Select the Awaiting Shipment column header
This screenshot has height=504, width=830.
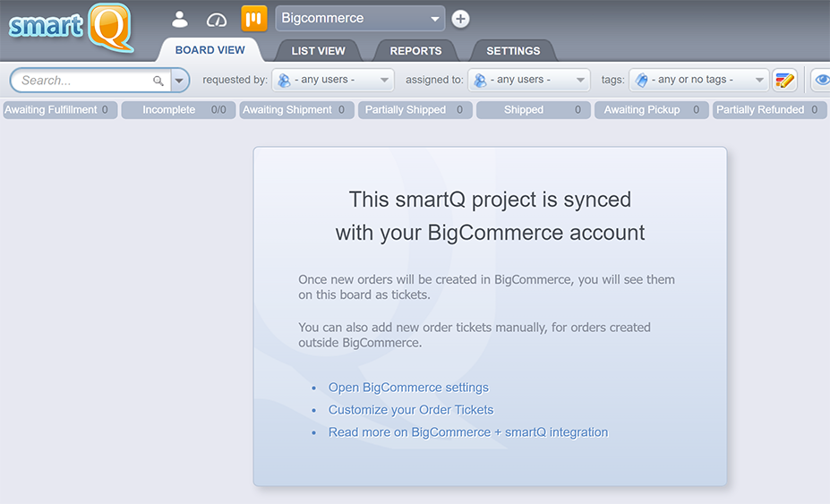[296, 109]
